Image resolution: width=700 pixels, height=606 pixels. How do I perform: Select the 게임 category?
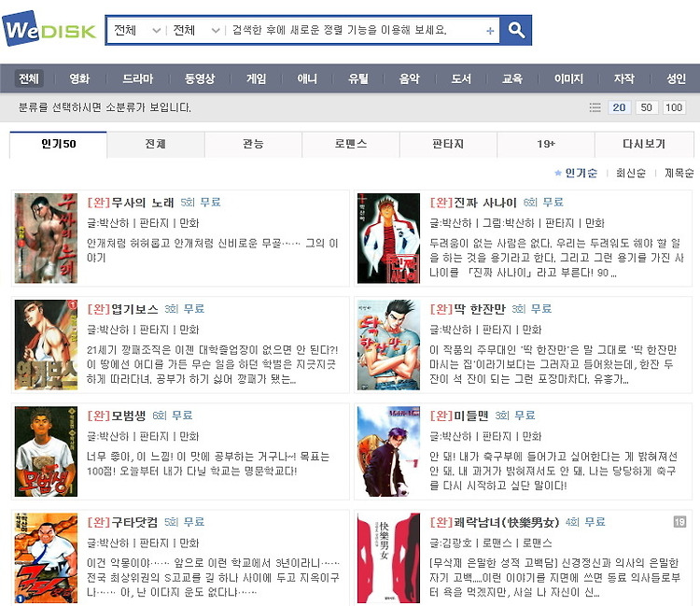coord(257,78)
